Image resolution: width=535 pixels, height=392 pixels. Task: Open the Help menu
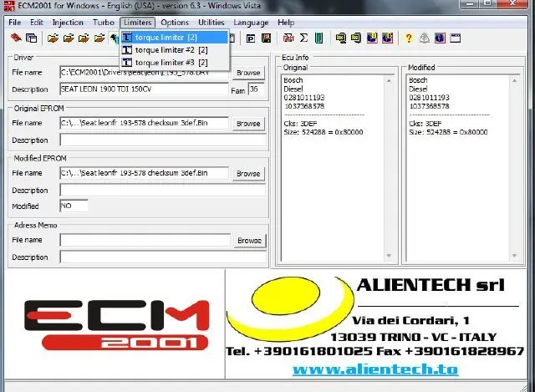286,23
